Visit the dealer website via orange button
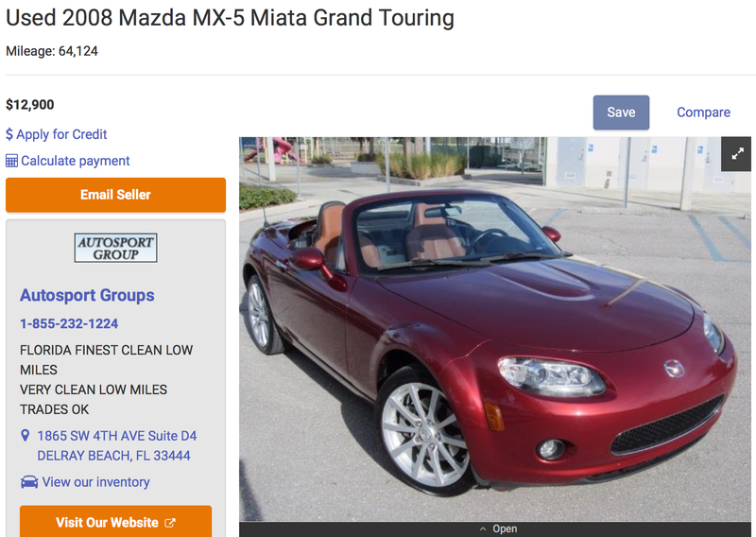 point(115,522)
